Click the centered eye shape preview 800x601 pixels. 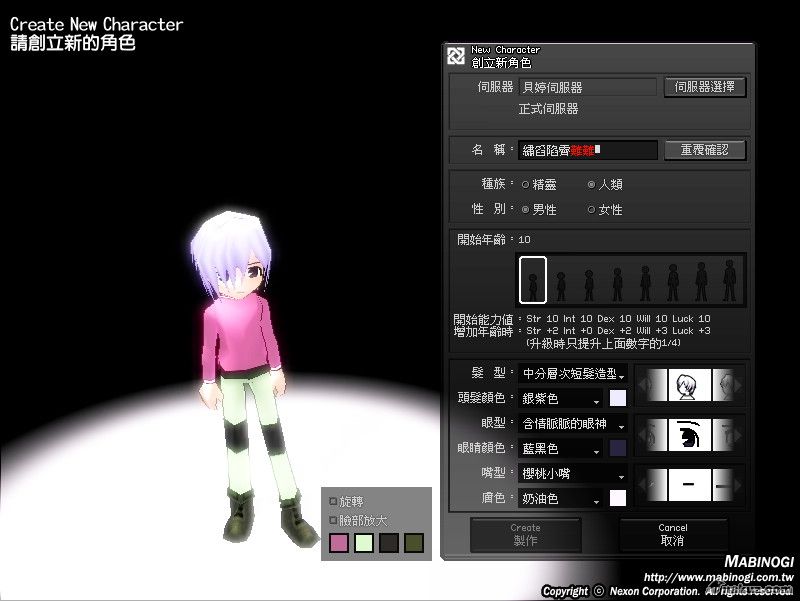(x=690, y=435)
